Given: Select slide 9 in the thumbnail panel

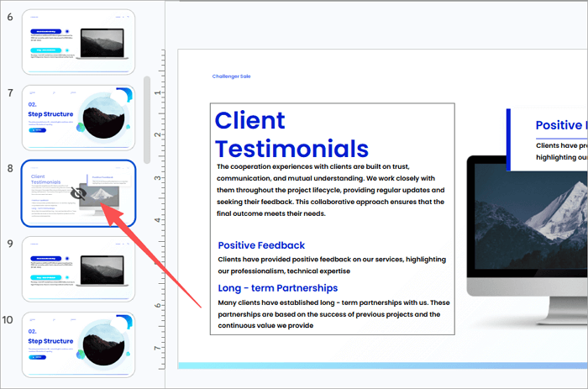Looking at the screenshot, I should pos(78,269).
